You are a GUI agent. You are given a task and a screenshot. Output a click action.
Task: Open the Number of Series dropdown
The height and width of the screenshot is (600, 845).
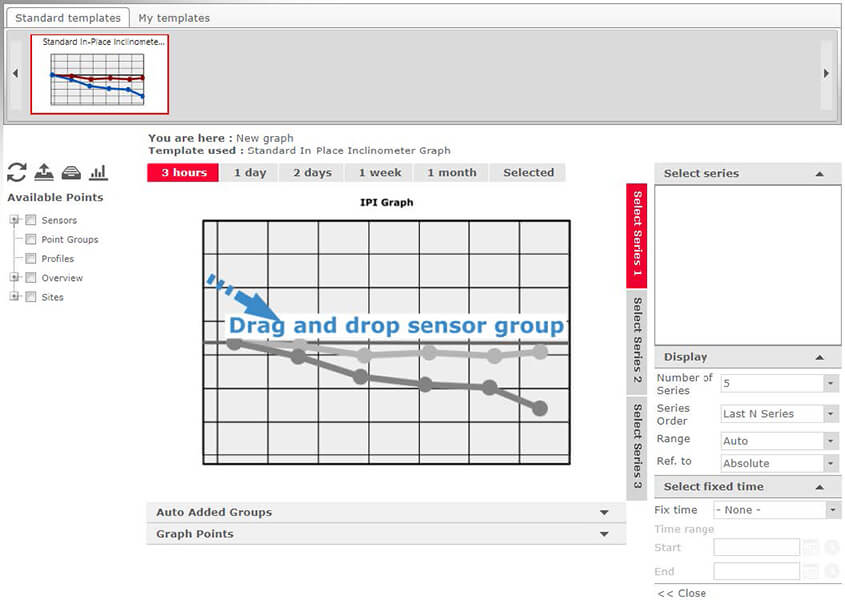click(831, 384)
